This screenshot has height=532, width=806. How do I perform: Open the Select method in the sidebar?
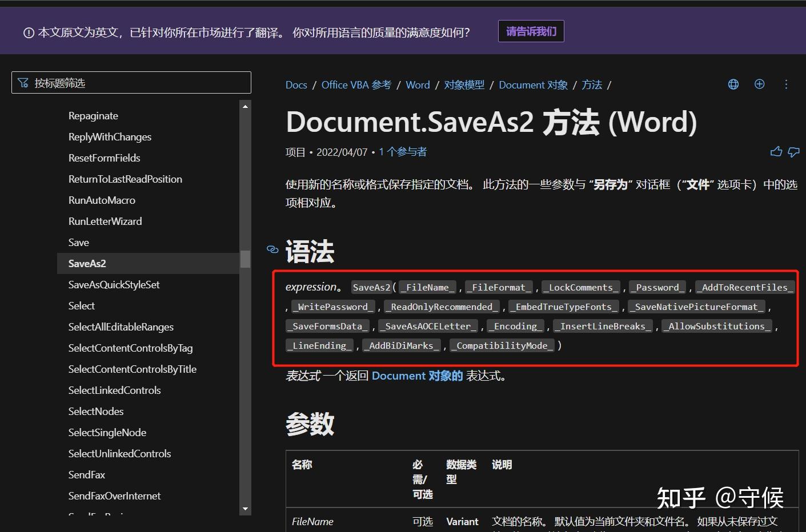pos(82,306)
